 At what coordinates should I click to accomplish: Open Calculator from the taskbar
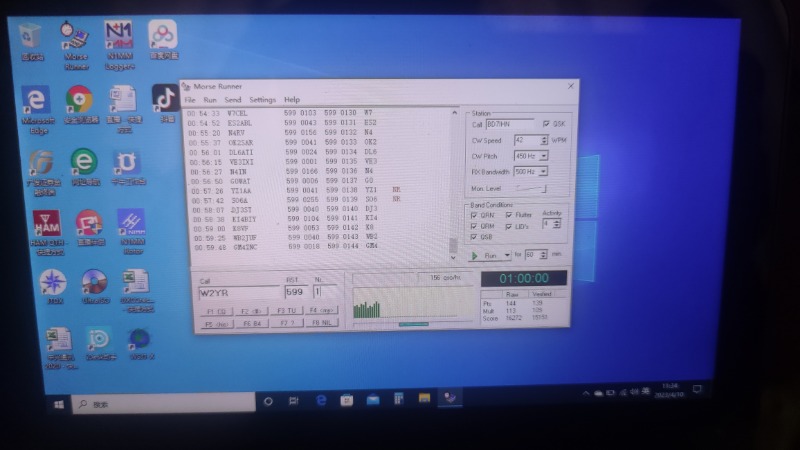(398, 398)
